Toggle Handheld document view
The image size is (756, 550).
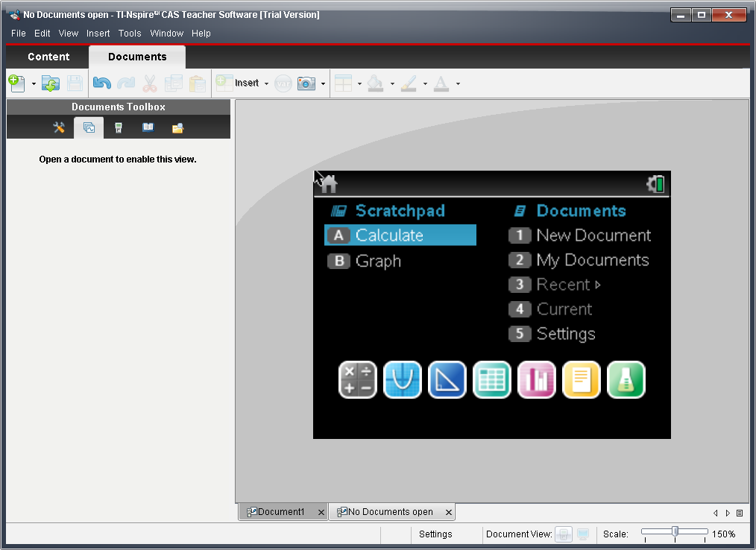point(564,534)
